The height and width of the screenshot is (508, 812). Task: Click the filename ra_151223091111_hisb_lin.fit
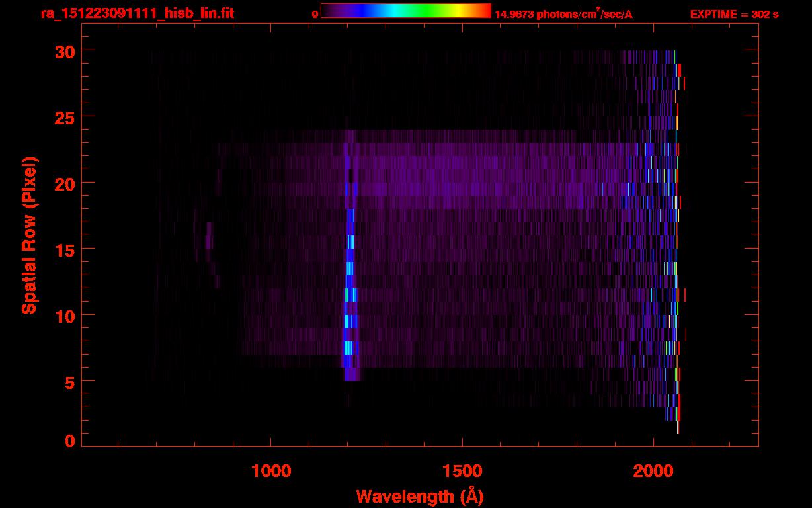tap(137, 13)
